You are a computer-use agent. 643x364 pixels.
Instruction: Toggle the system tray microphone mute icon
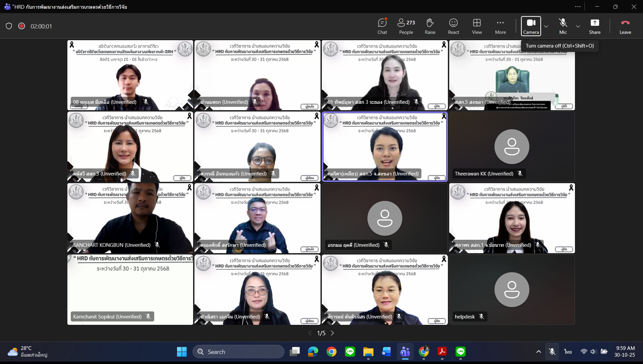click(x=552, y=352)
